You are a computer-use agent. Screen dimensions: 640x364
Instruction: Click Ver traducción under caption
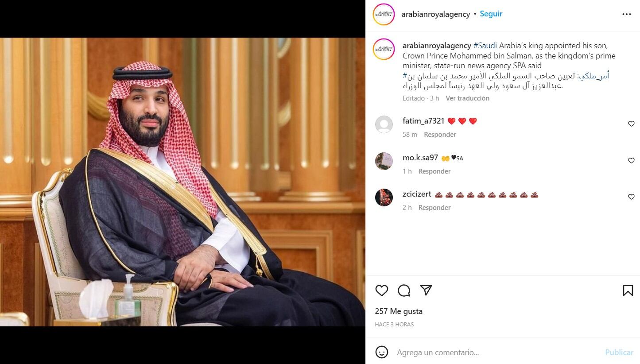coord(467,98)
